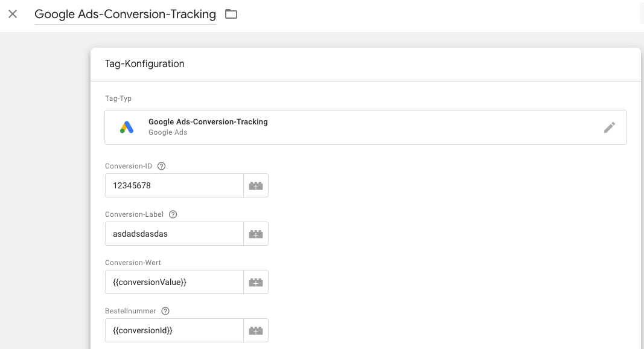The image size is (644, 349).
Task: Insert variable into Conversion-ID field
Action: click(x=256, y=186)
